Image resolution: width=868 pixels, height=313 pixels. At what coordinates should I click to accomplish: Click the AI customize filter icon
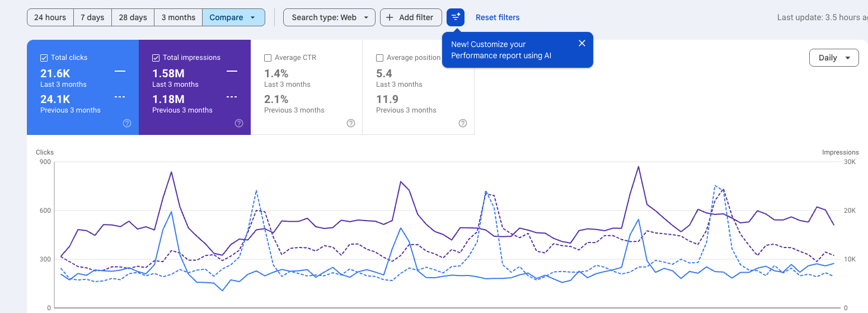(x=456, y=17)
